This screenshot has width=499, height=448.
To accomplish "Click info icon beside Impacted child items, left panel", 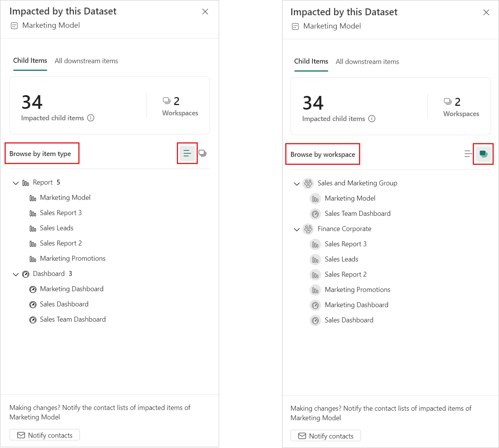I will coord(91,118).
